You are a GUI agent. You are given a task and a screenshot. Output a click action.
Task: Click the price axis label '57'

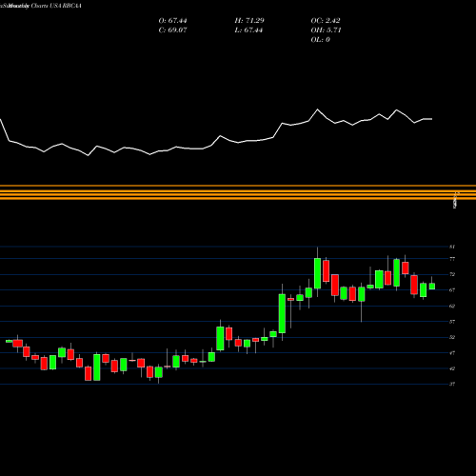(452, 322)
